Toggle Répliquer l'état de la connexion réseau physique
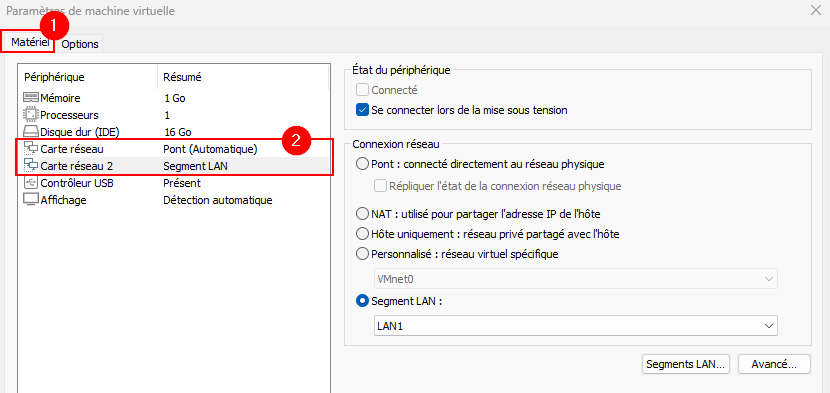Image resolution: width=830 pixels, height=393 pixels. pos(380,186)
